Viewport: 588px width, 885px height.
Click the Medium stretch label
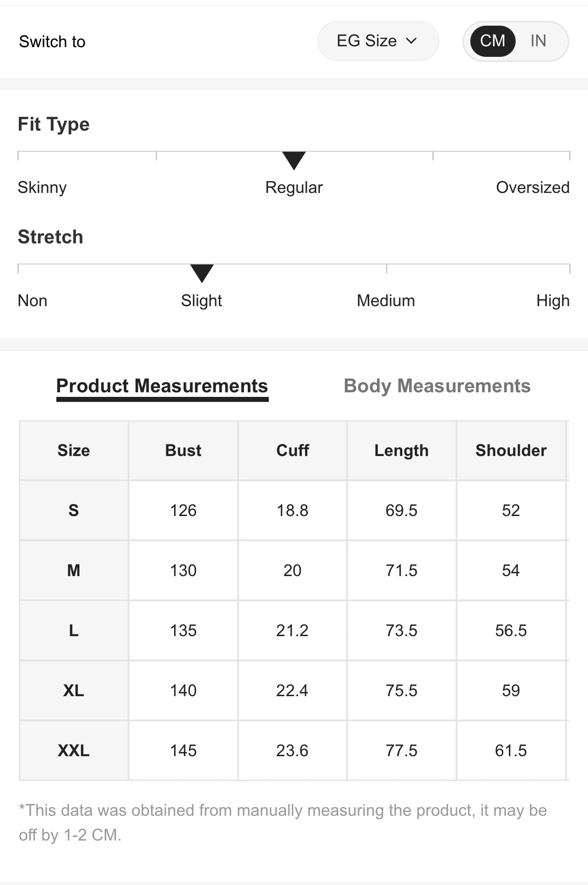(x=386, y=301)
